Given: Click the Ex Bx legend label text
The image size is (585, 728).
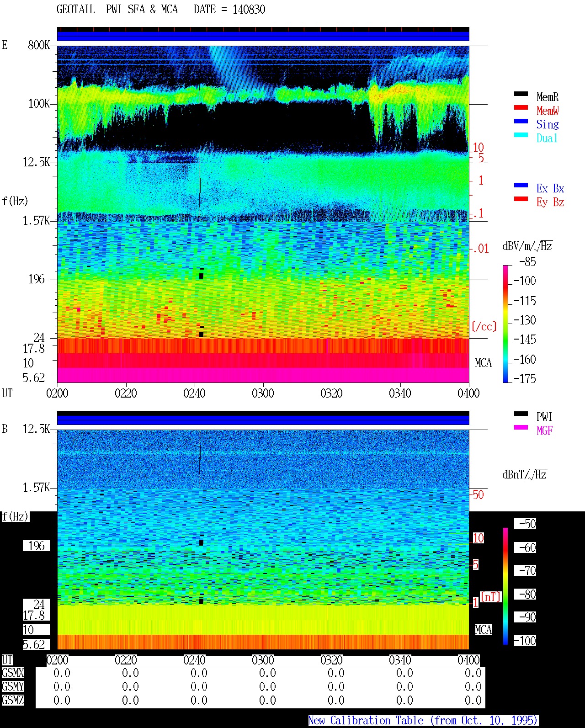Looking at the screenshot, I should click(x=550, y=188).
